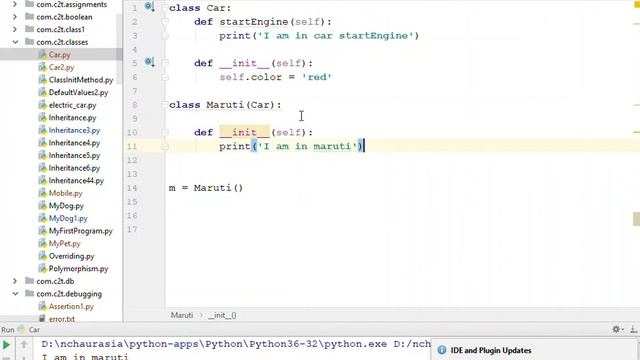The width and height of the screenshot is (640, 360).
Task: Collapse the com.c2t.debugging folder
Action: [x=15, y=293]
